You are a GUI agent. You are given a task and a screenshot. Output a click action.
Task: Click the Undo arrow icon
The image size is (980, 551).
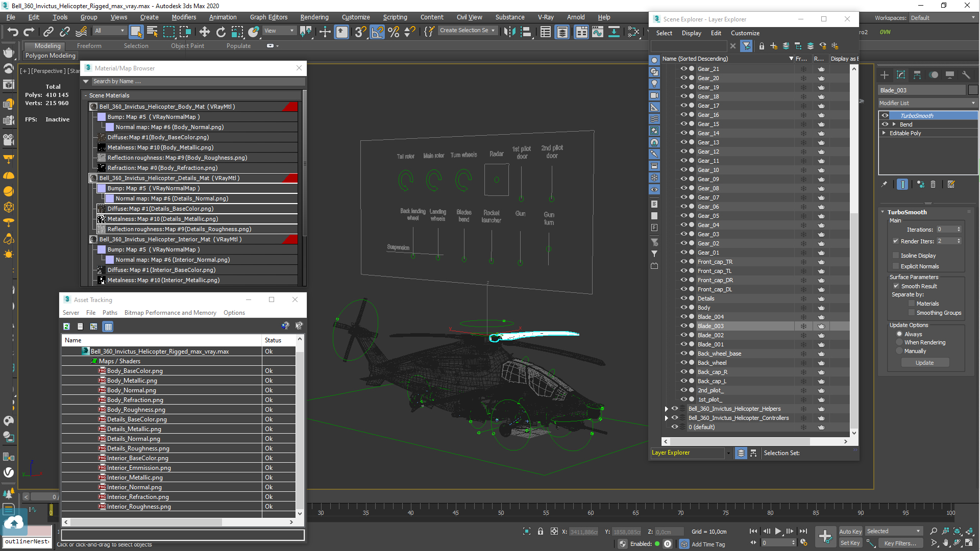[x=13, y=32]
